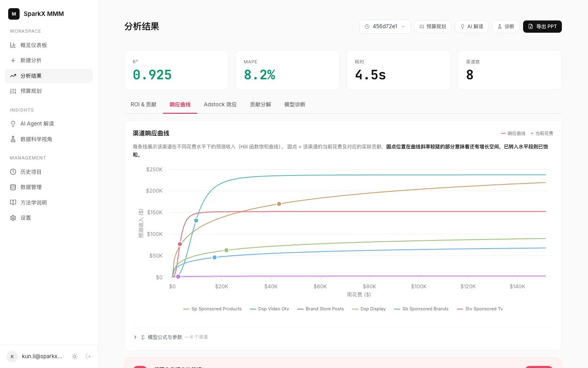Toggle Brand Store Posts legend series
The width and height of the screenshot is (588, 368).
point(321,309)
